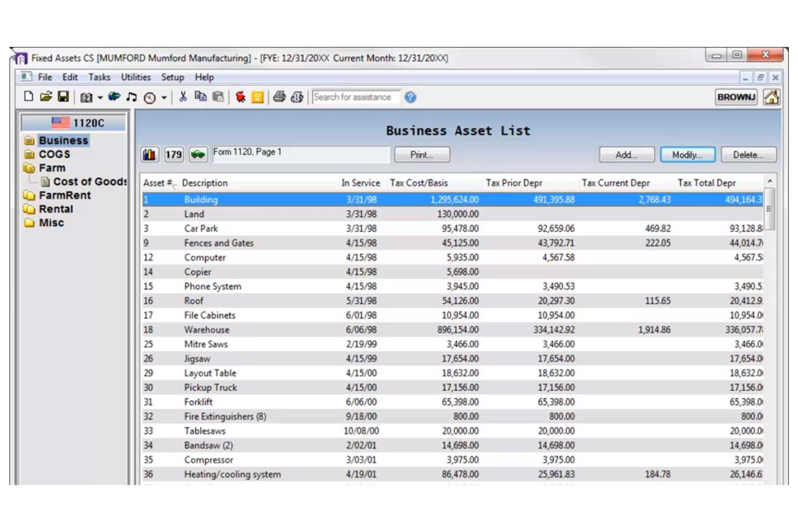Image resolution: width=798 pixels, height=532 pixels.
Task: Create a new client with the New icon
Action: [29, 97]
